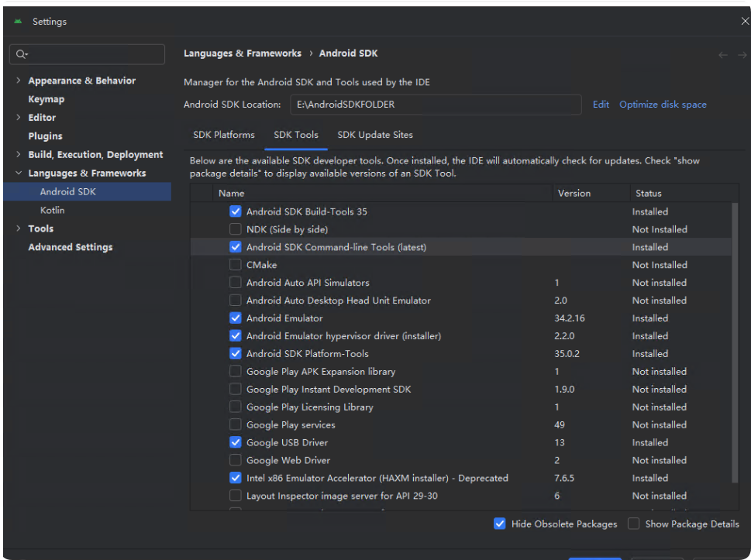Click Not Installed status for CMake
The image size is (751, 560).
click(660, 265)
